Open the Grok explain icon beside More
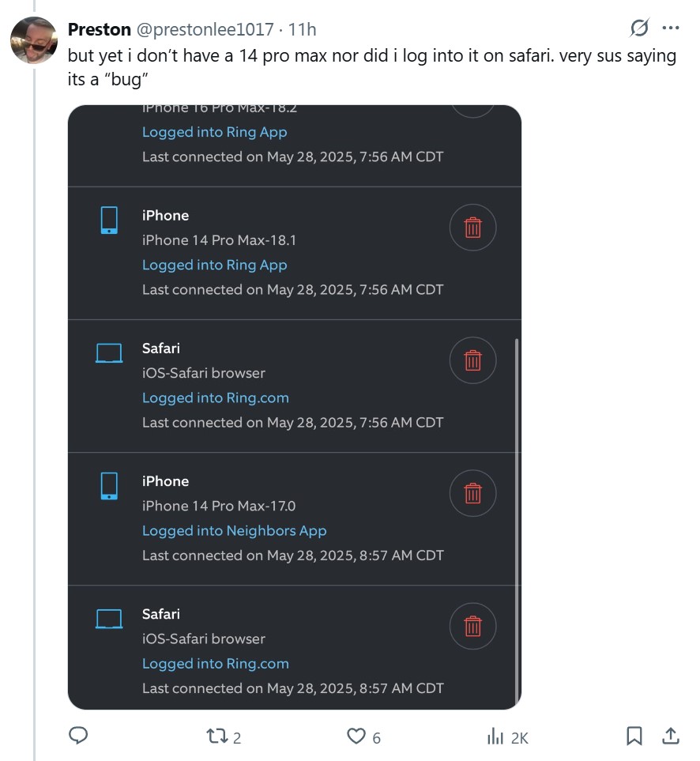 pyautogui.click(x=639, y=28)
